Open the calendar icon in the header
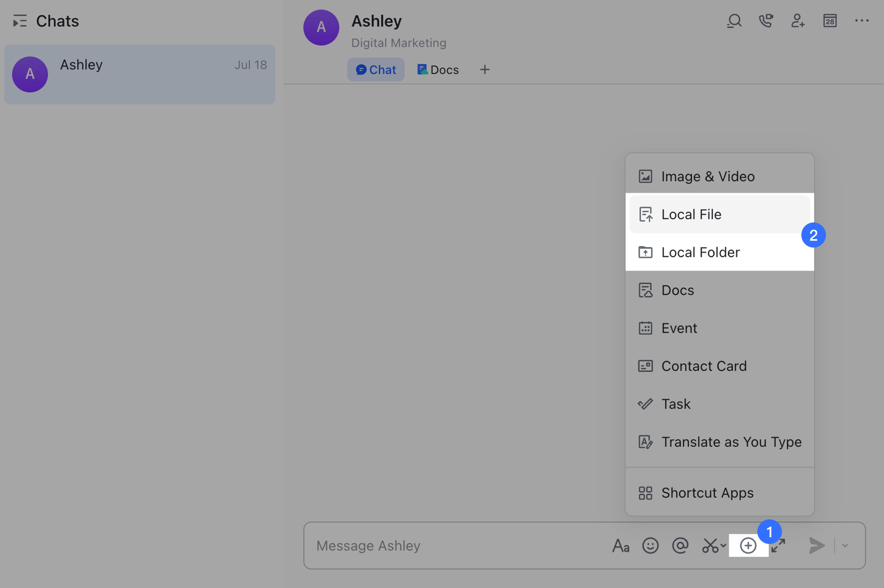 click(x=830, y=21)
